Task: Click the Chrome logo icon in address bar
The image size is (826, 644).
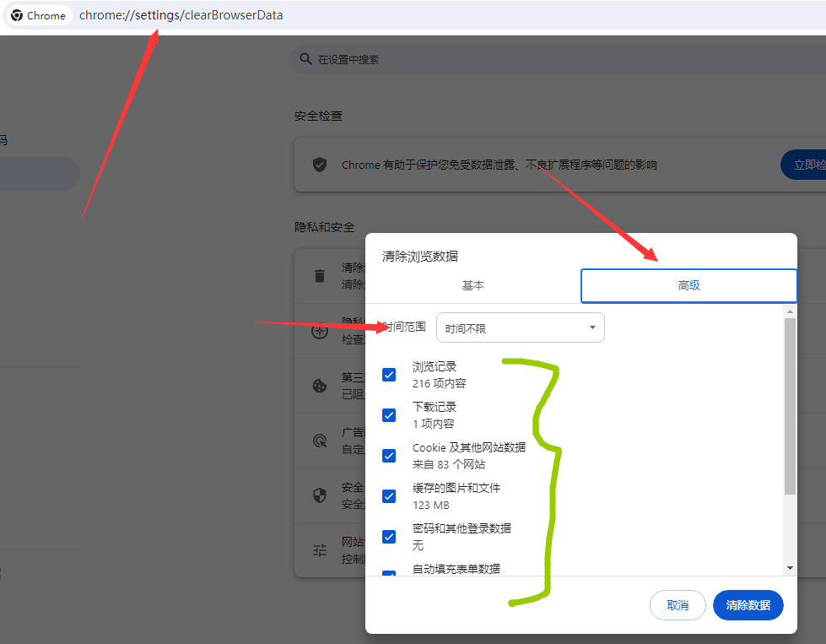Action: [17, 15]
